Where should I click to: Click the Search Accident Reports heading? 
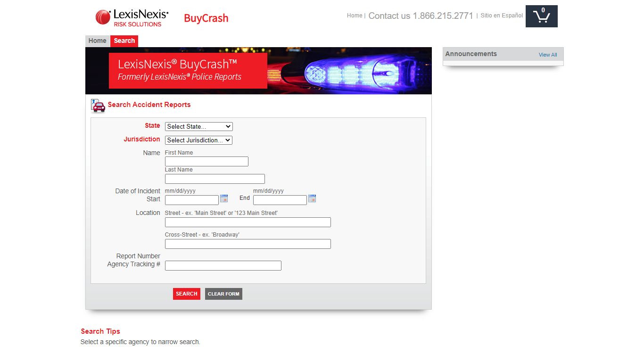click(149, 105)
